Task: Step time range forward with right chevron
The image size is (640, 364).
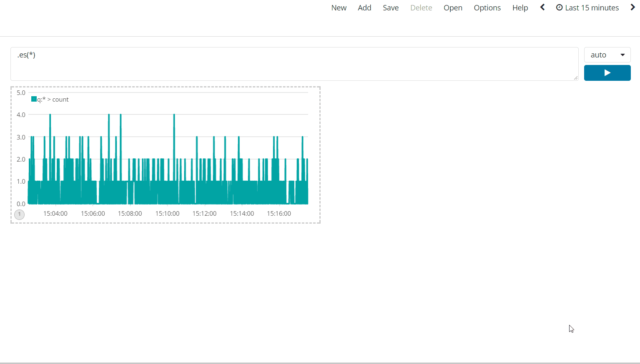Action: point(632,7)
